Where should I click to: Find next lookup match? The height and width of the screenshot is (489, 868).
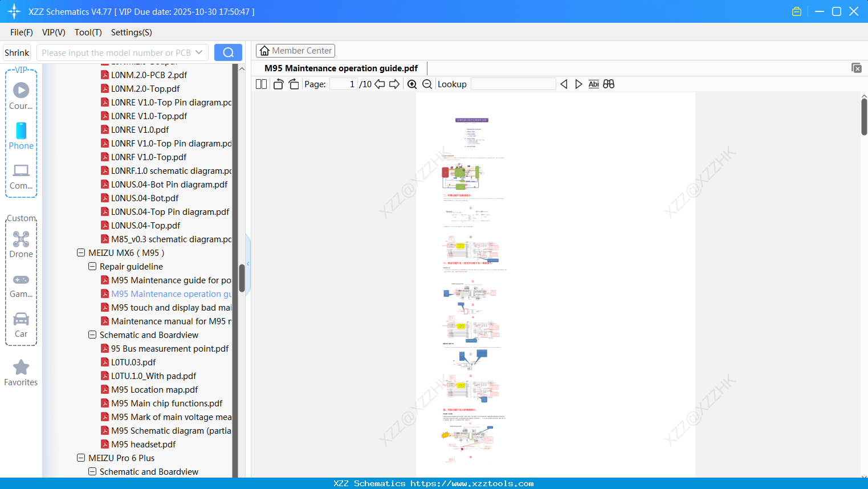(578, 84)
